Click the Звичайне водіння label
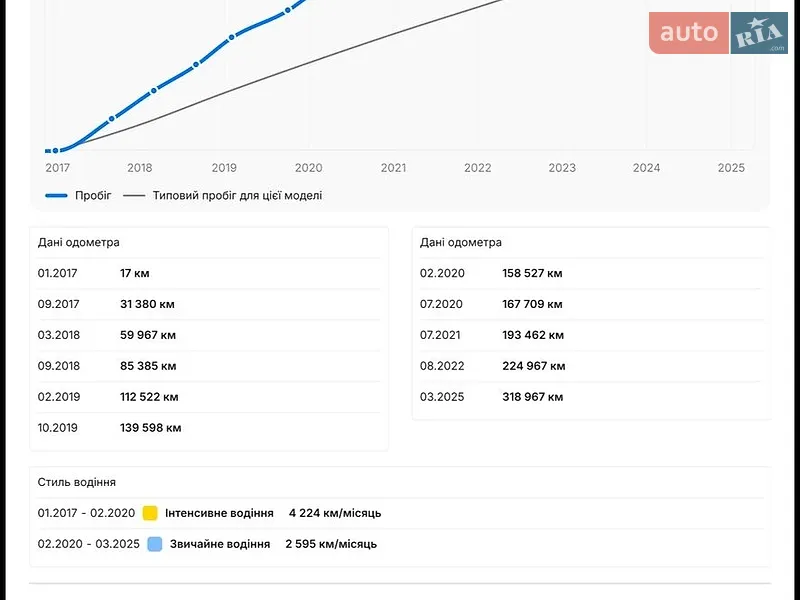800x600 pixels. [x=220, y=544]
